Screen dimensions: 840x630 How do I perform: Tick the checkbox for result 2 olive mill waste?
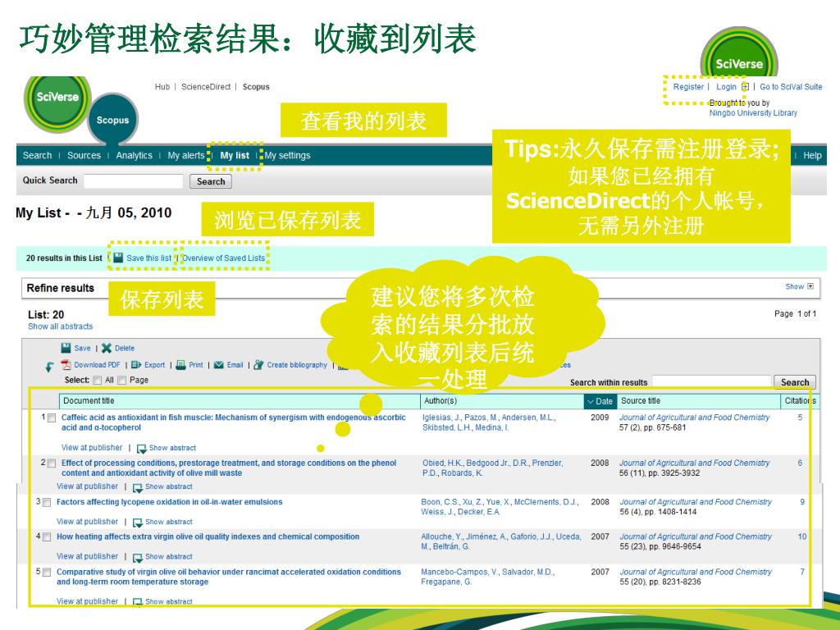coord(52,463)
